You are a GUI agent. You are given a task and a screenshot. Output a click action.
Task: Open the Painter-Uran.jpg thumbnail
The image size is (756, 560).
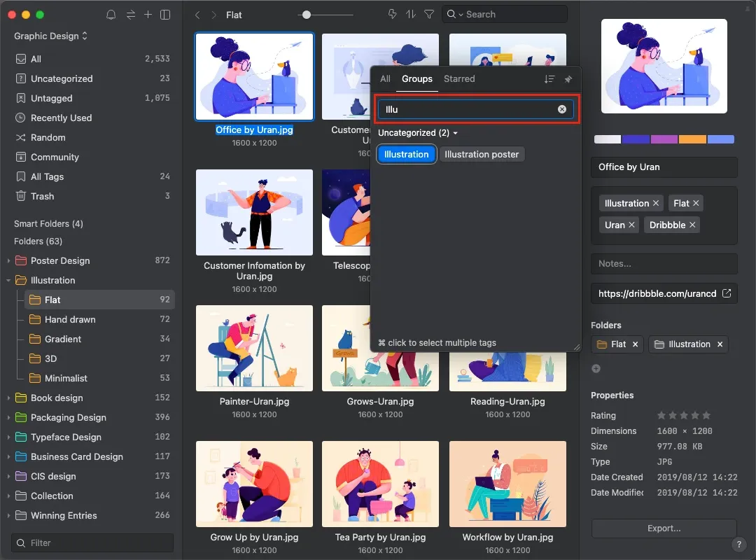[x=254, y=348]
